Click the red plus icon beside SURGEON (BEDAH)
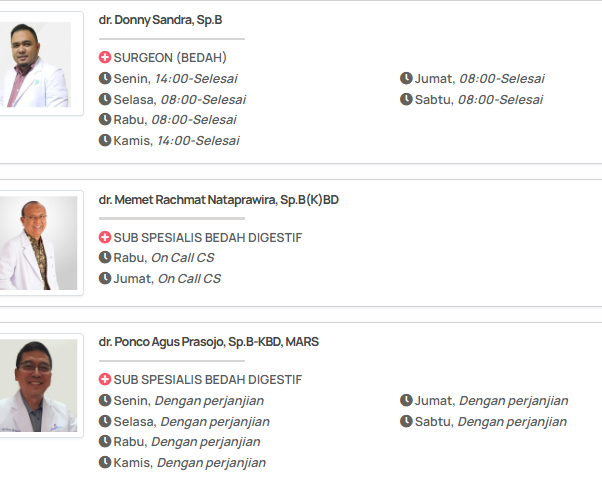 (x=105, y=58)
